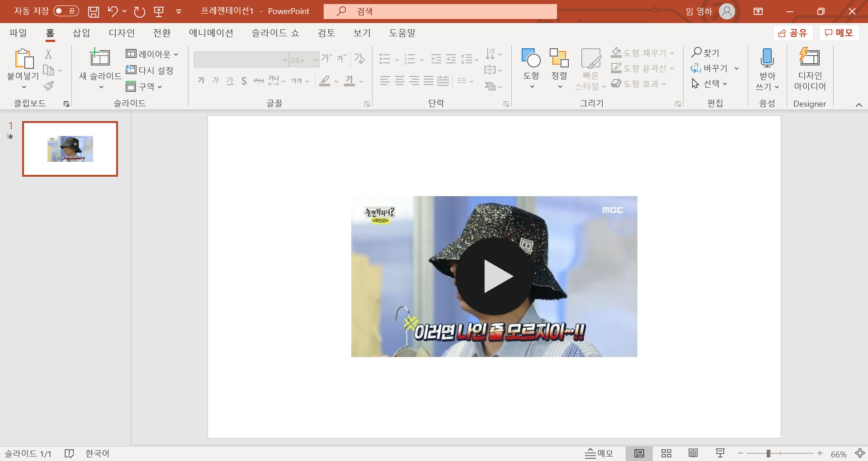
Task: Align text left
Action: [385, 80]
